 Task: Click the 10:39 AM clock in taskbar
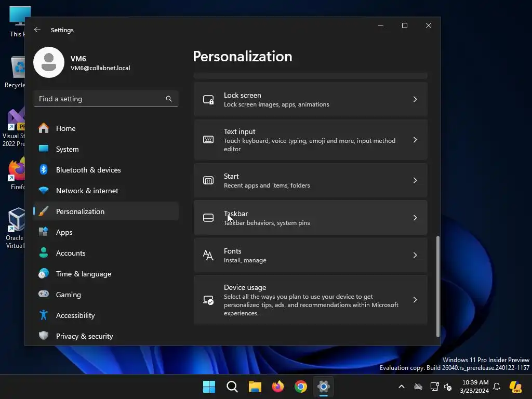click(474, 387)
